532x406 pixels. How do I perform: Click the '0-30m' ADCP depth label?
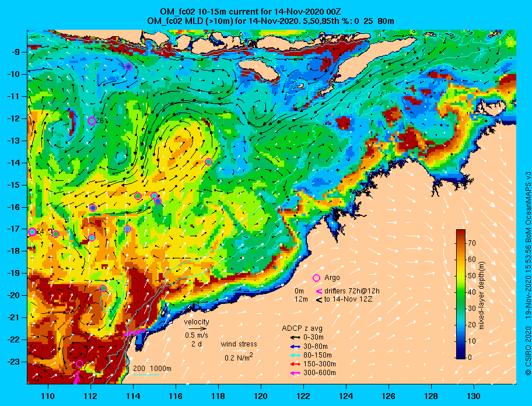pos(313,338)
